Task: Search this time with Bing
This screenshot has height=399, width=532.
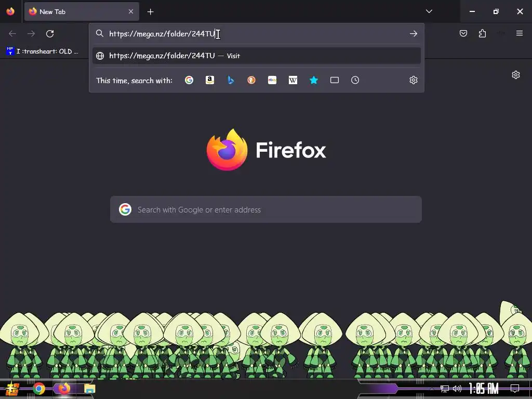Action: point(231,80)
